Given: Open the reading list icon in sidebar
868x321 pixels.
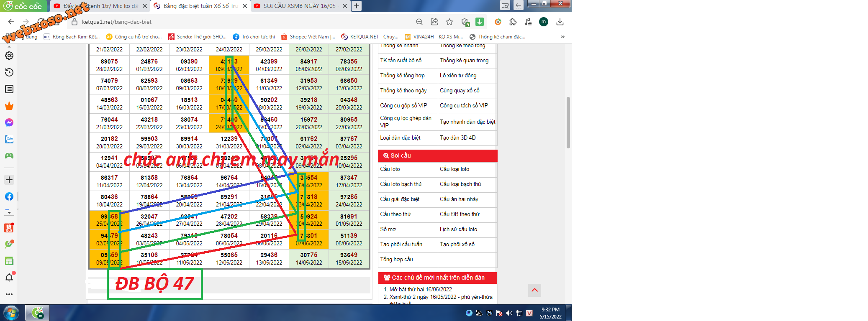Looking at the screenshot, I should 9,89.
